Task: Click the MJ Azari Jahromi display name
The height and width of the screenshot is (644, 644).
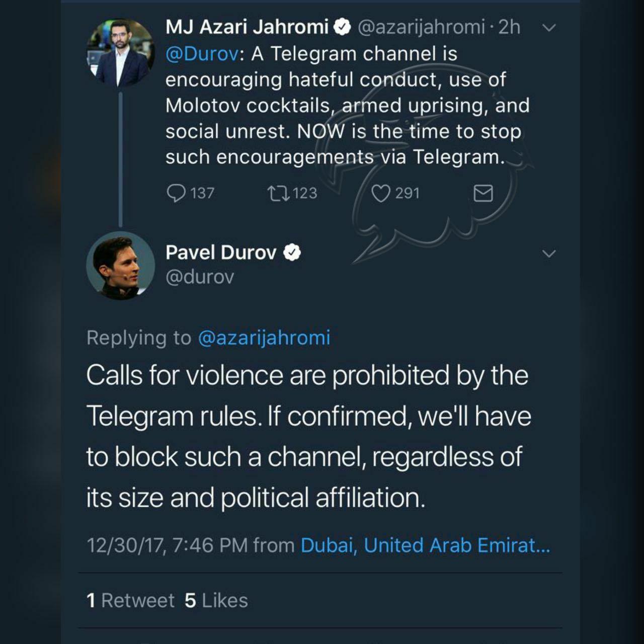Action: pyautogui.click(x=247, y=27)
